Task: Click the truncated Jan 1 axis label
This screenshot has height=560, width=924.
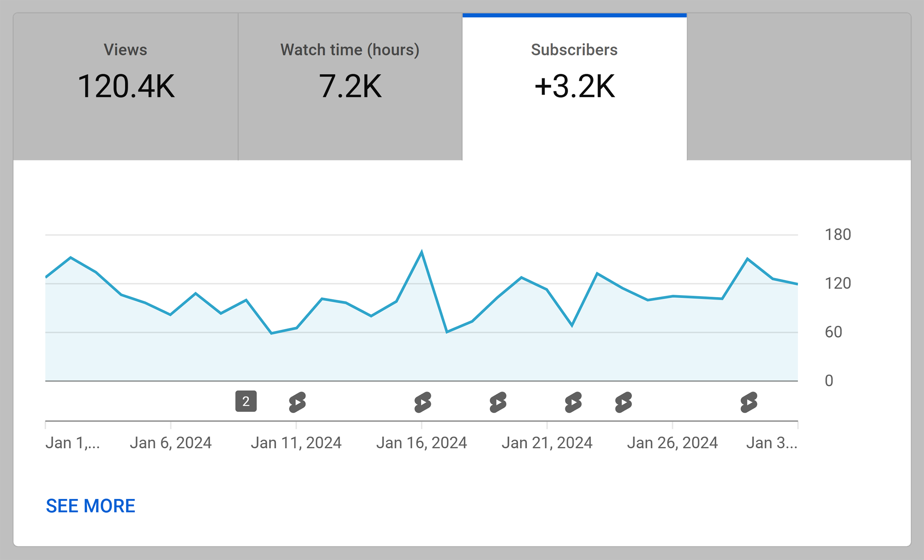Action: [x=73, y=443]
